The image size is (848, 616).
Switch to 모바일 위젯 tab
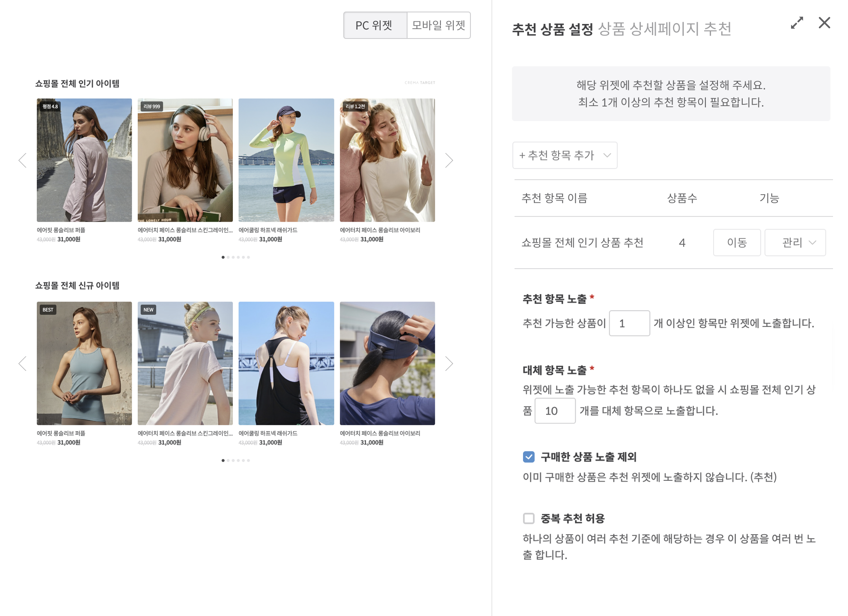438,25
